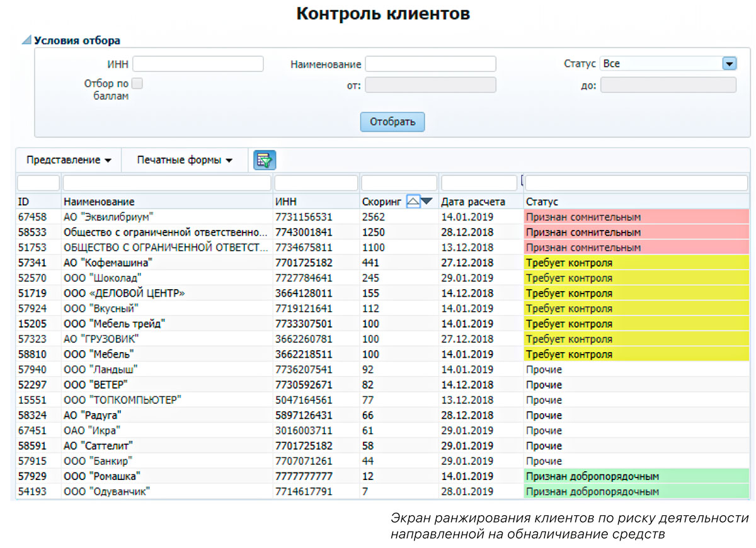
Task: Click the ID column header
Action: click(24, 202)
